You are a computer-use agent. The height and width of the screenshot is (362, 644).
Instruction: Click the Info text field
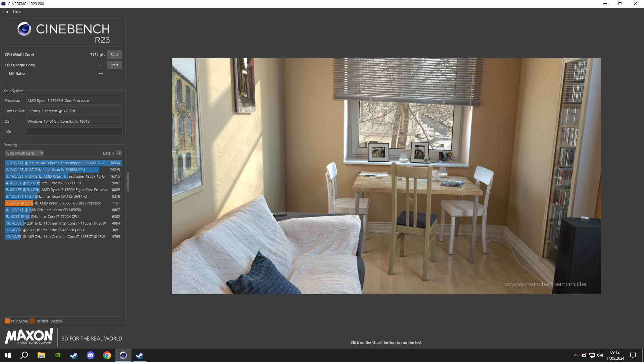pyautogui.click(x=74, y=132)
